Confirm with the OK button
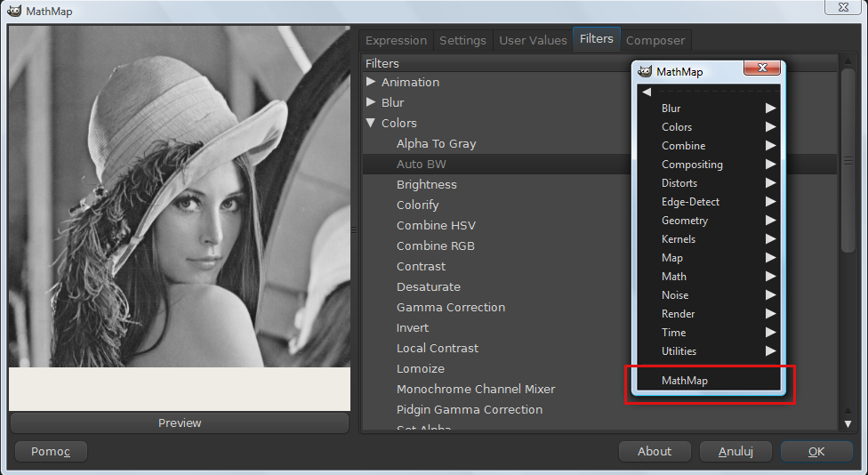The image size is (868, 475). pos(816,452)
